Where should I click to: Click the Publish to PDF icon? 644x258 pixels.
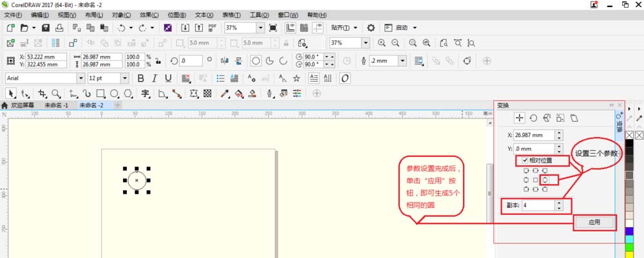[x=213, y=28]
